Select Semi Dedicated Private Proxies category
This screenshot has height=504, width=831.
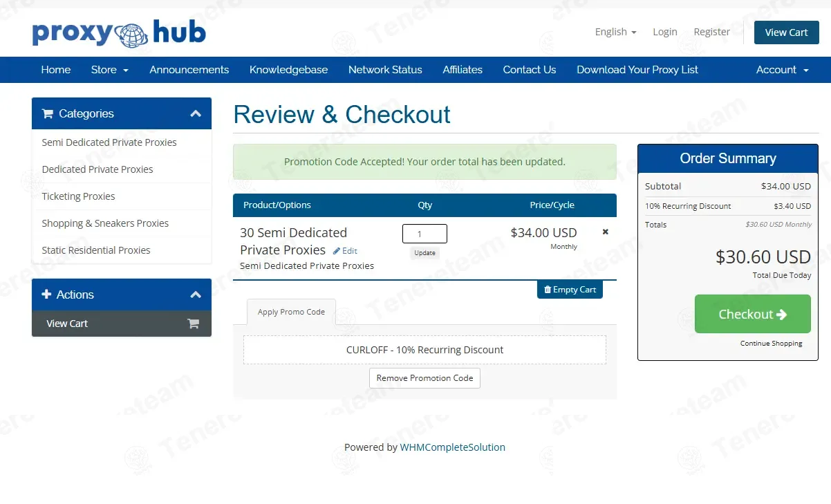(x=122, y=142)
